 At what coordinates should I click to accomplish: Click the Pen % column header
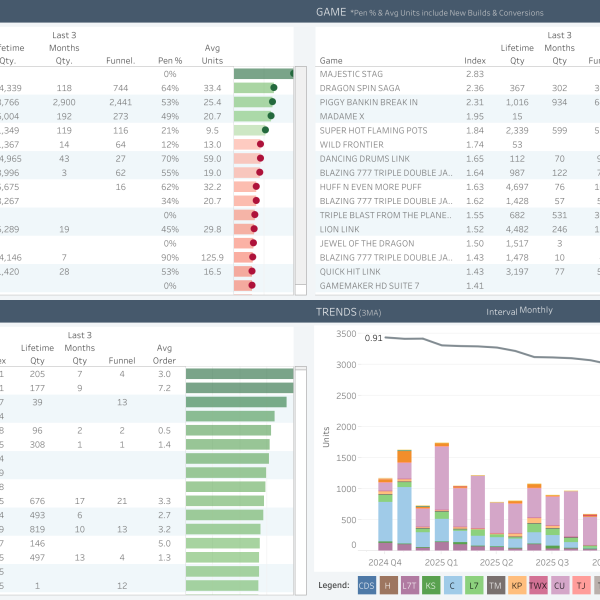click(170, 60)
